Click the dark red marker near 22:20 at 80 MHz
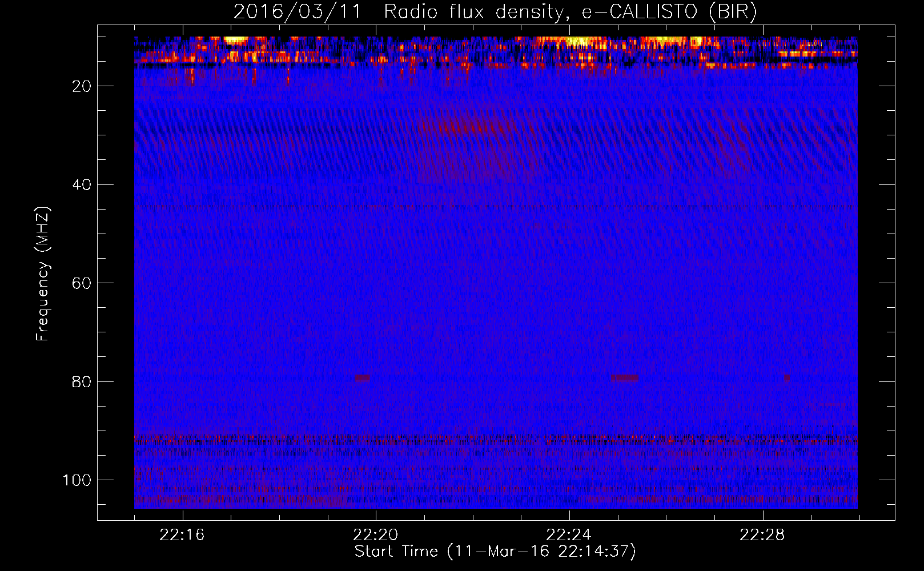 (x=362, y=377)
